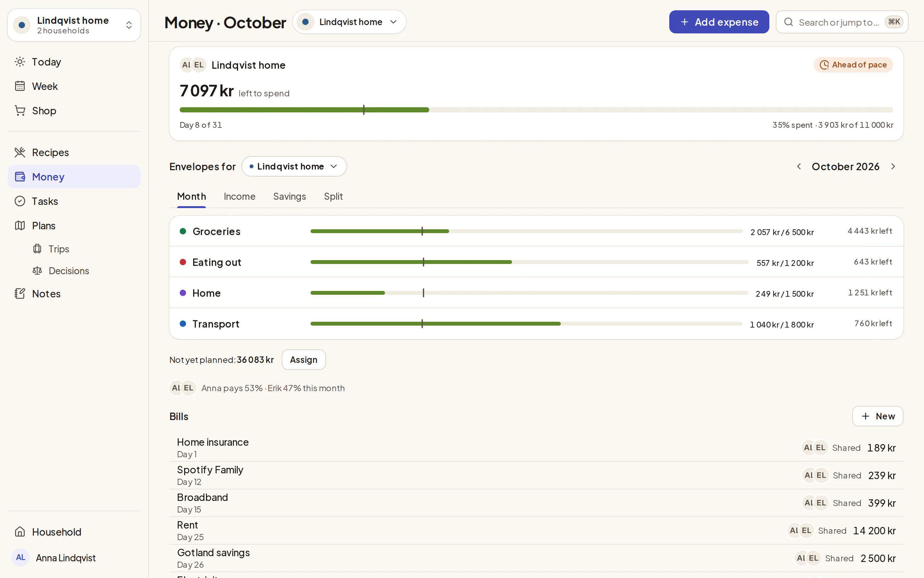The width and height of the screenshot is (924, 578).
Task: Open the Household house icon
Action: [20, 532]
